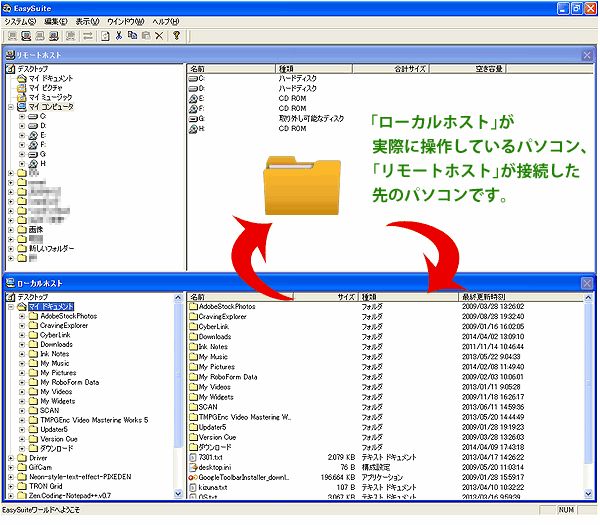
Task: Open the 表示(V) menu
Action: tap(88, 20)
